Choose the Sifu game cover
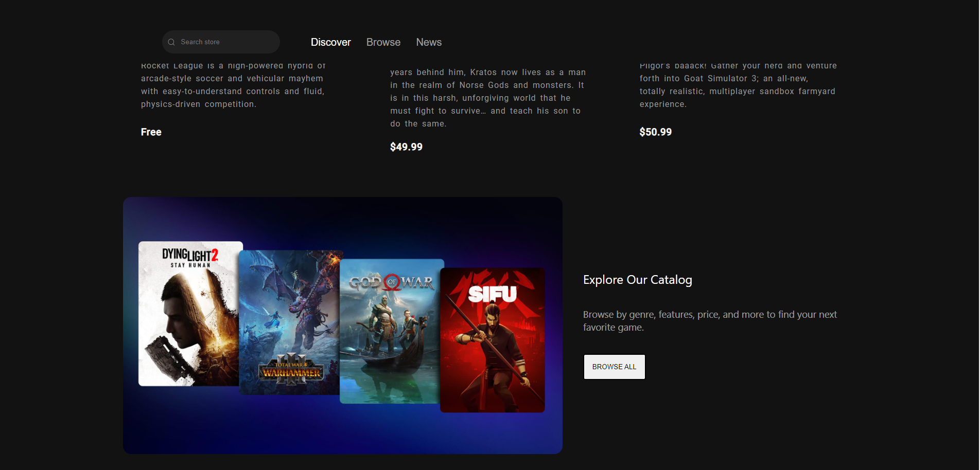 [493, 340]
